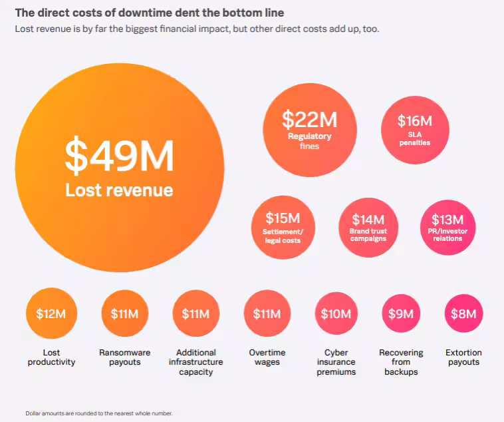Screen dimensions: 504x422
Task: Click the $14M Brand trust campaigns bubble
Action: [x=368, y=227]
